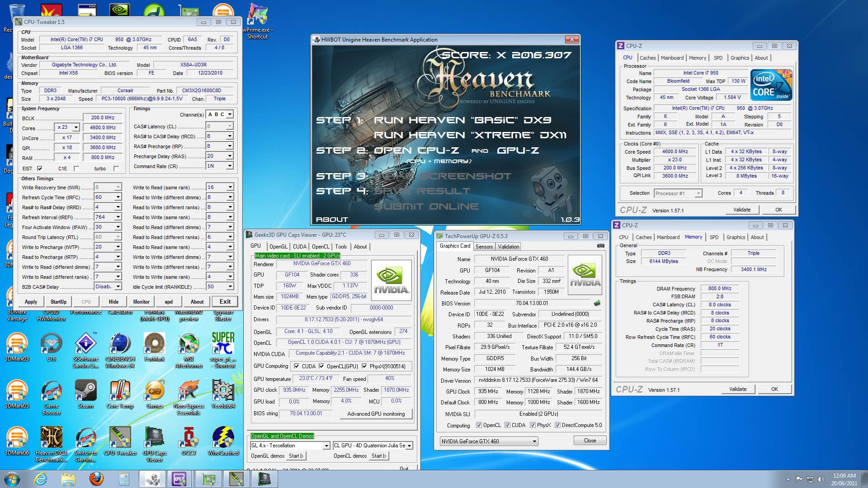Click ABOUT in the Heaven Benchmark window

(x=332, y=219)
